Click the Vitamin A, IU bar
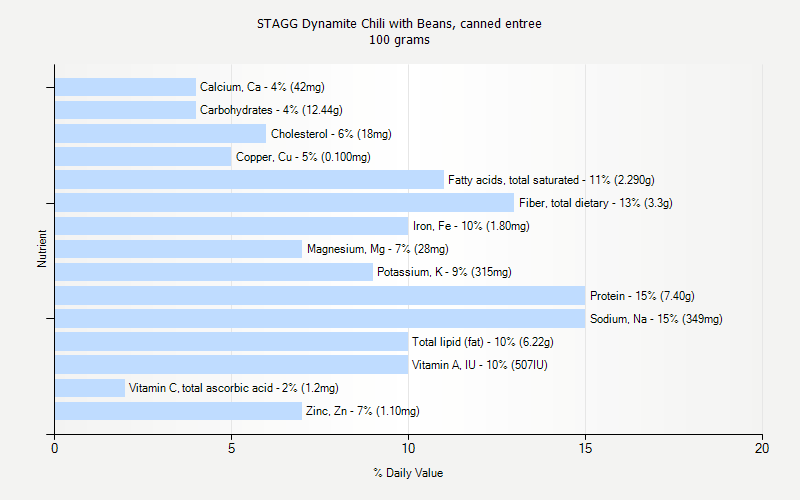The width and height of the screenshot is (800, 500). 232,365
